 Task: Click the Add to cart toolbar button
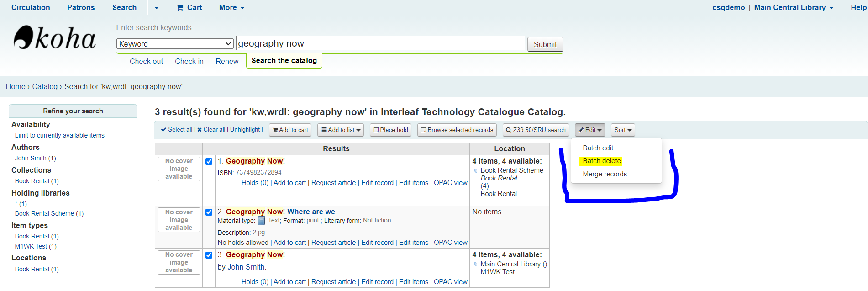click(x=290, y=130)
